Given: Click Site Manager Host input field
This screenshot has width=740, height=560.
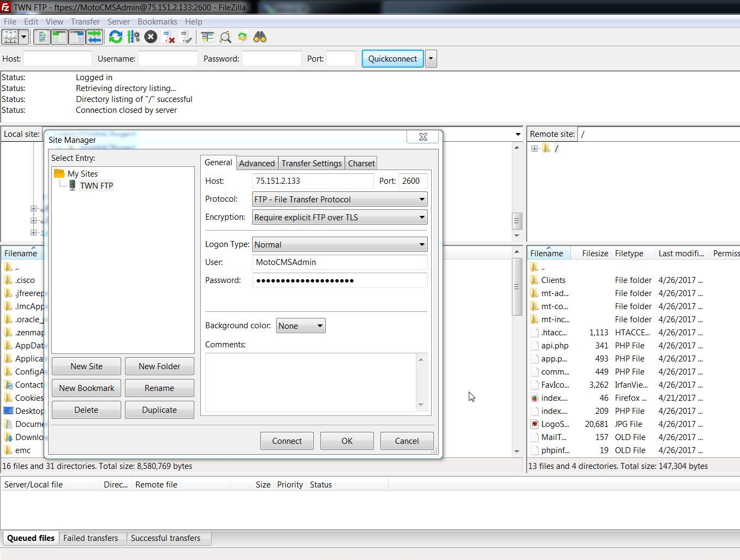Looking at the screenshot, I should pyautogui.click(x=313, y=181).
